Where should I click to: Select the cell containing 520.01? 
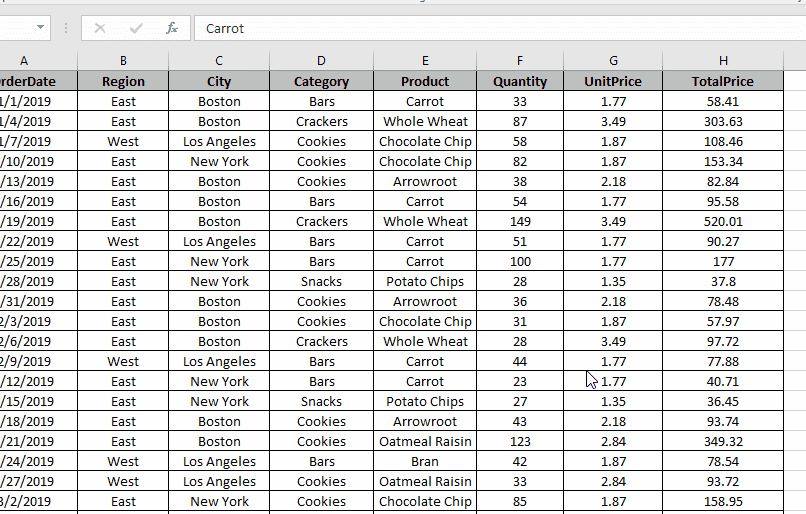pyautogui.click(x=723, y=222)
